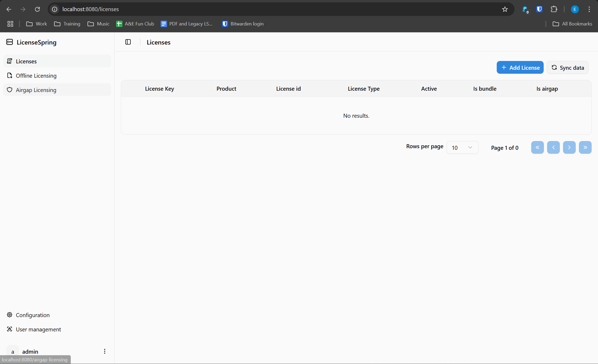This screenshot has height=364, width=598.
Task: Click the Configuration gear icon
Action: click(x=10, y=315)
